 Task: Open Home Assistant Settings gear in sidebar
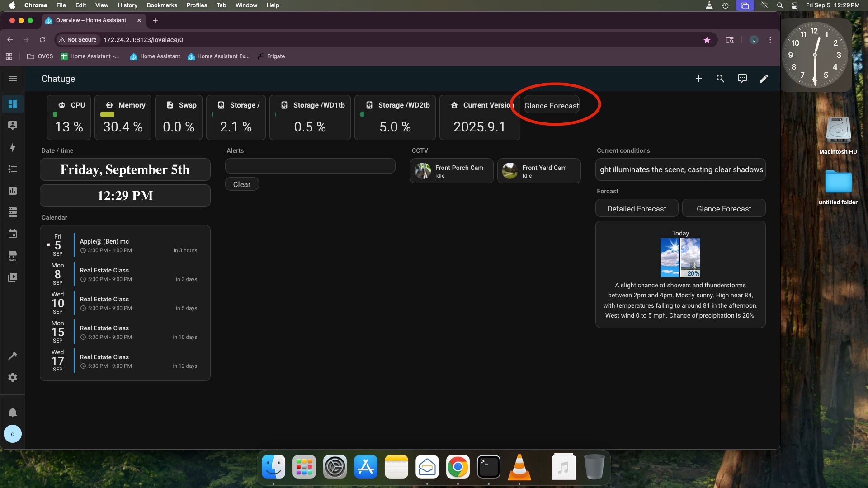[13, 377]
